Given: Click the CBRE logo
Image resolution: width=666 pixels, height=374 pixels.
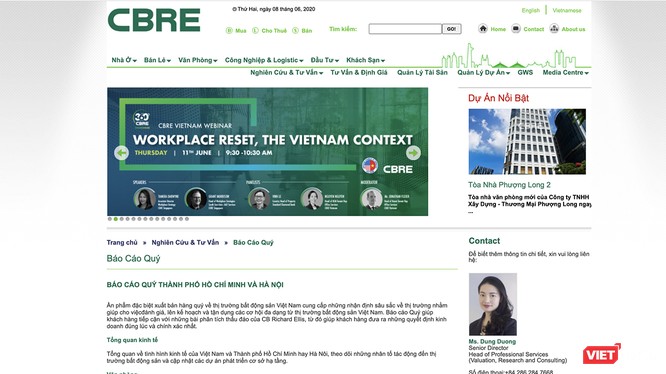Looking at the screenshot, I should tap(154, 20).
